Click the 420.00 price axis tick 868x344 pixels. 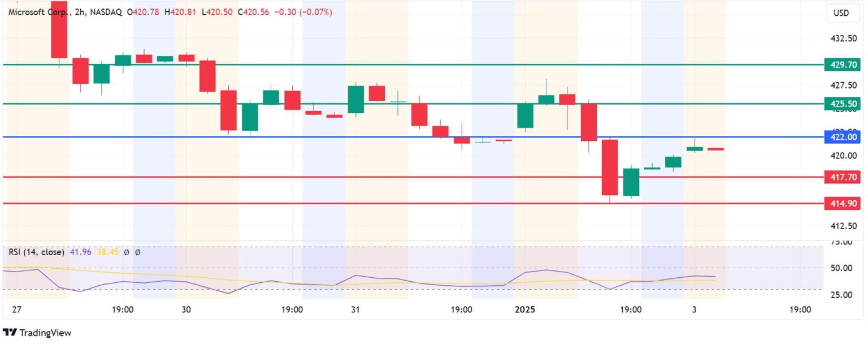tap(843, 156)
